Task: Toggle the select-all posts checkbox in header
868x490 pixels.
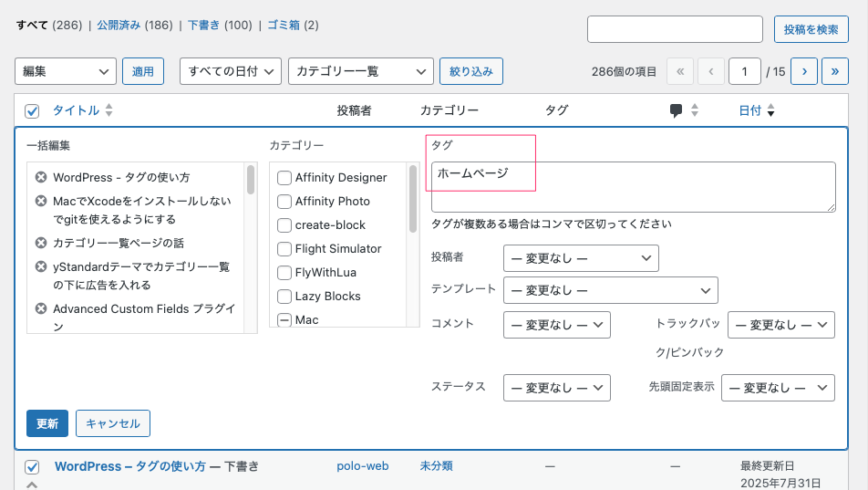Action: click(x=32, y=111)
